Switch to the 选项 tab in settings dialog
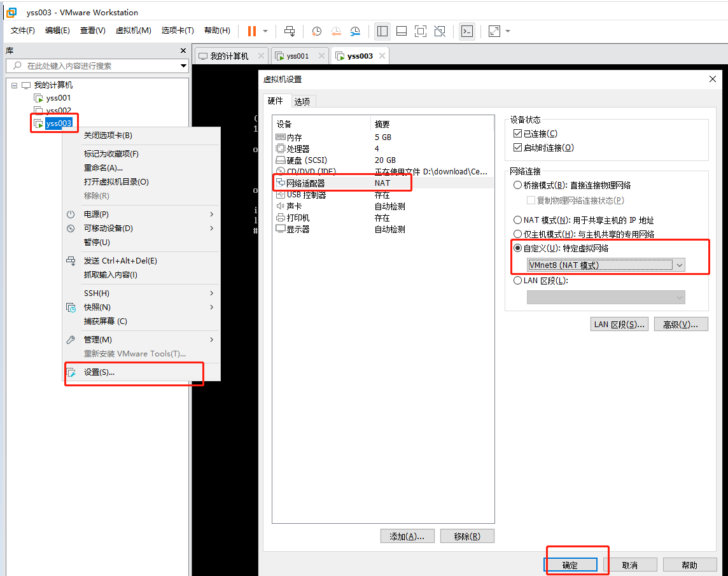Screen dimensions: 728x576 (x=302, y=102)
